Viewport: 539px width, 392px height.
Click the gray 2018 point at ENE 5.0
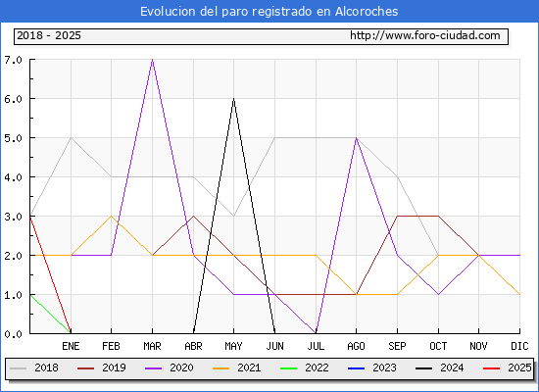tap(71, 138)
